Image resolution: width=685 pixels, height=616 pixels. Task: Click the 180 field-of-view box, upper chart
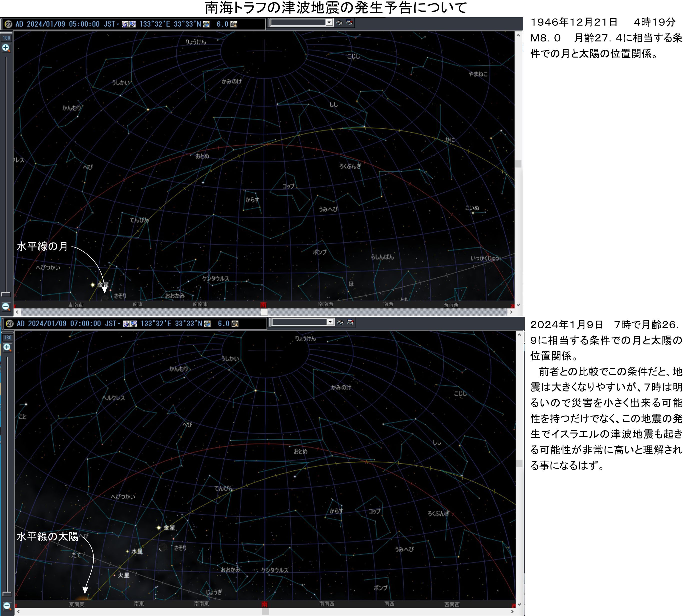(x=7, y=38)
